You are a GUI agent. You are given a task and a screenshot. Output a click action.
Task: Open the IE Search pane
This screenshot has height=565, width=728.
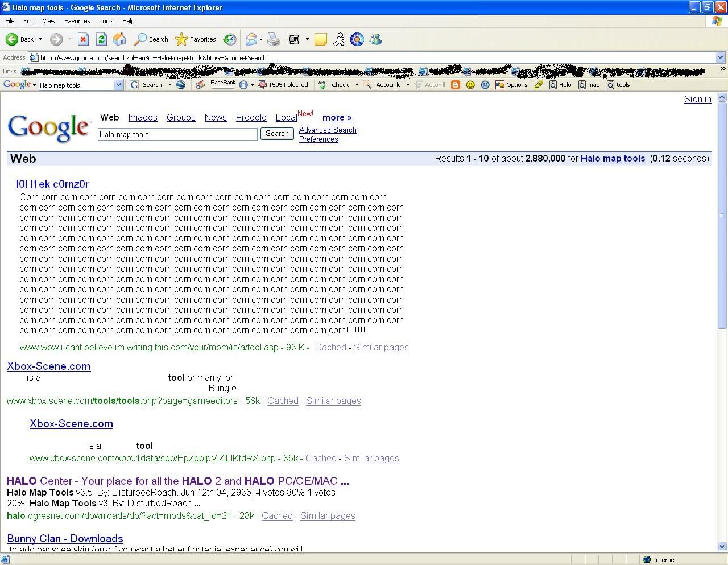pyautogui.click(x=151, y=39)
